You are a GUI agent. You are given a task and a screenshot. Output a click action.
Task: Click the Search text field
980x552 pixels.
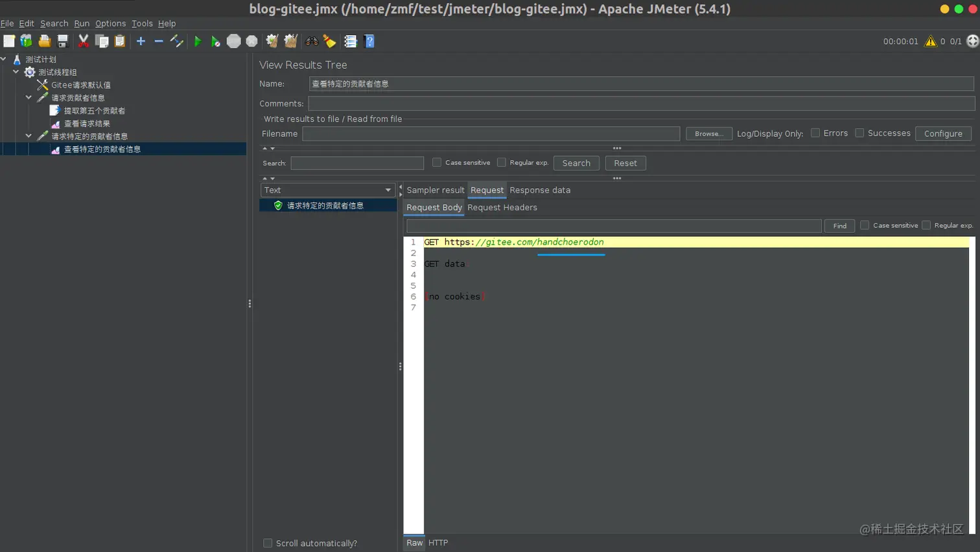[x=357, y=163]
